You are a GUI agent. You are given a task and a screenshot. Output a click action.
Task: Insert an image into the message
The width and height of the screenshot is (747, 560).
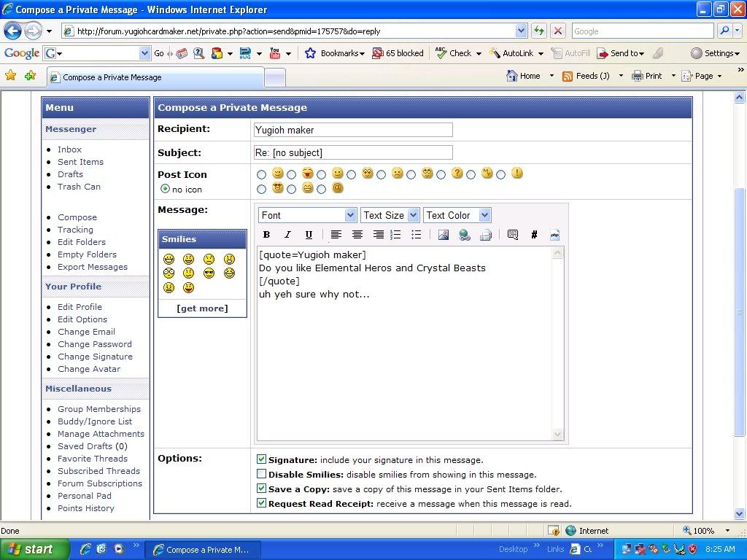click(x=443, y=235)
